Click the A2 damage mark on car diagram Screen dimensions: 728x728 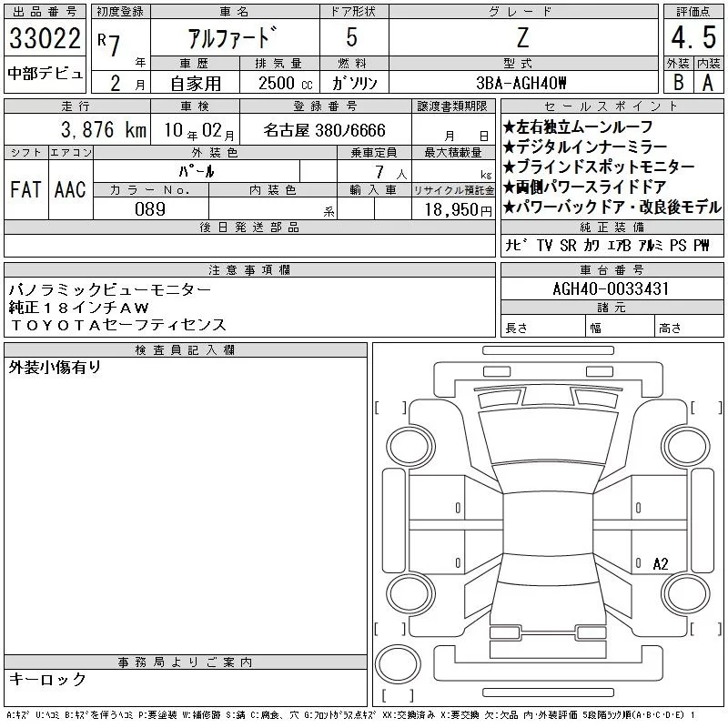pos(661,564)
